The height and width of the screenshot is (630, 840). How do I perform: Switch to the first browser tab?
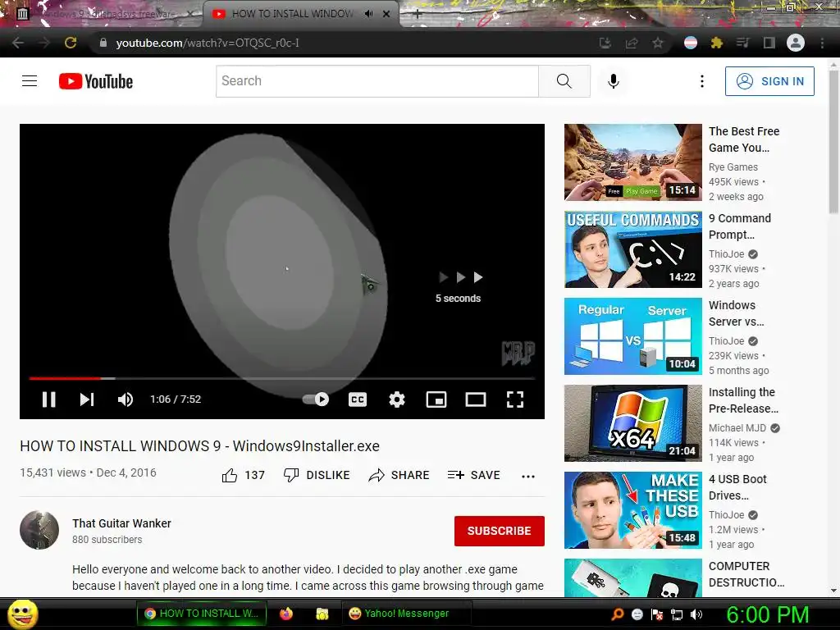tap(102, 14)
